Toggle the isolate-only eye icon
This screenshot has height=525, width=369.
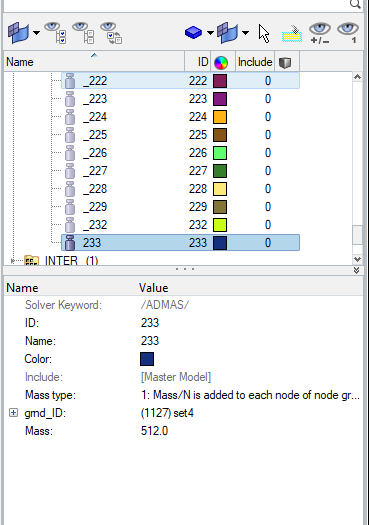tap(348, 33)
